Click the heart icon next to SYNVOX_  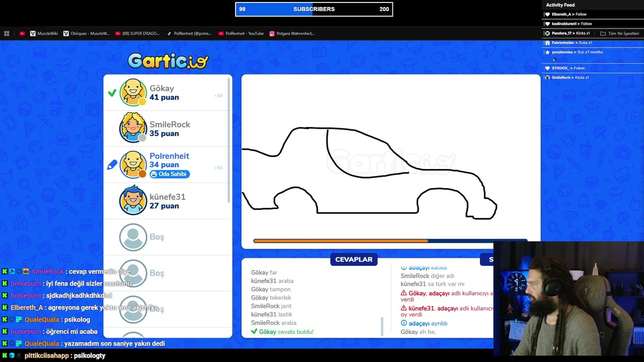click(x=548, y=68)
